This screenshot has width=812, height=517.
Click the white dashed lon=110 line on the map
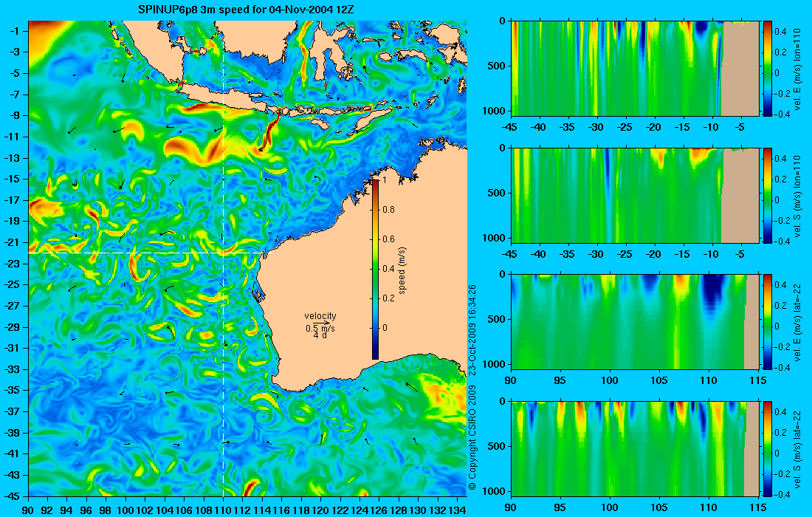(x=223, y=258)
